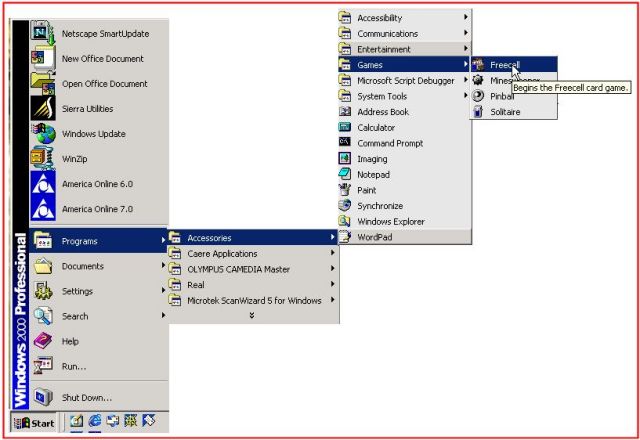This screenshot has width=640, height=440.
Task: Click the Internet Explorer quick launch icon
Action: click(x=96, y=423)
